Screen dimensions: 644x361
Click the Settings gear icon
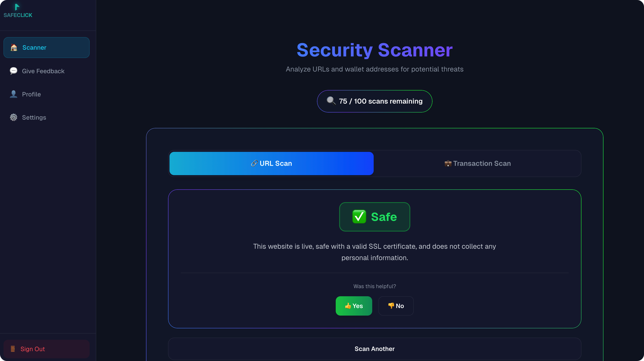[x=14, y=117]
